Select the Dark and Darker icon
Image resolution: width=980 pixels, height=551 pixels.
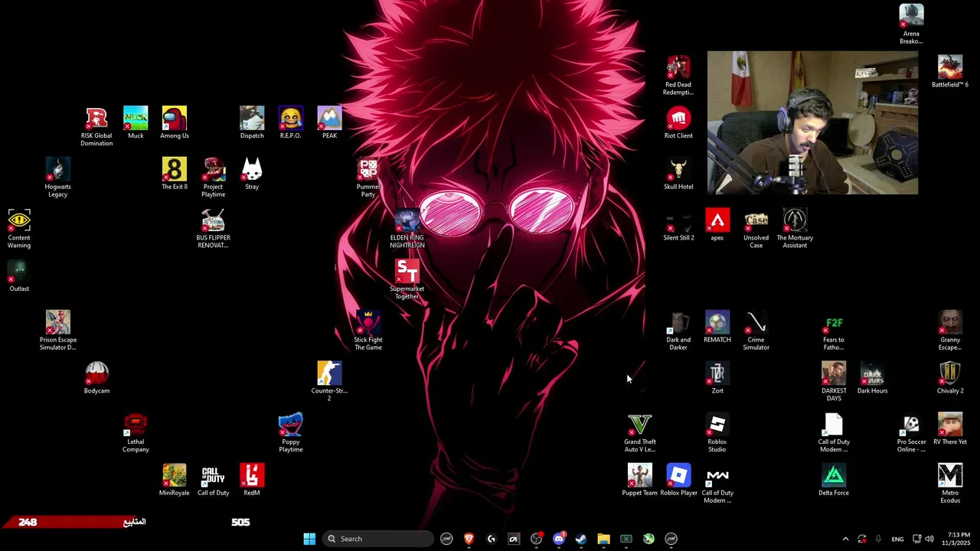coord(678,331)
